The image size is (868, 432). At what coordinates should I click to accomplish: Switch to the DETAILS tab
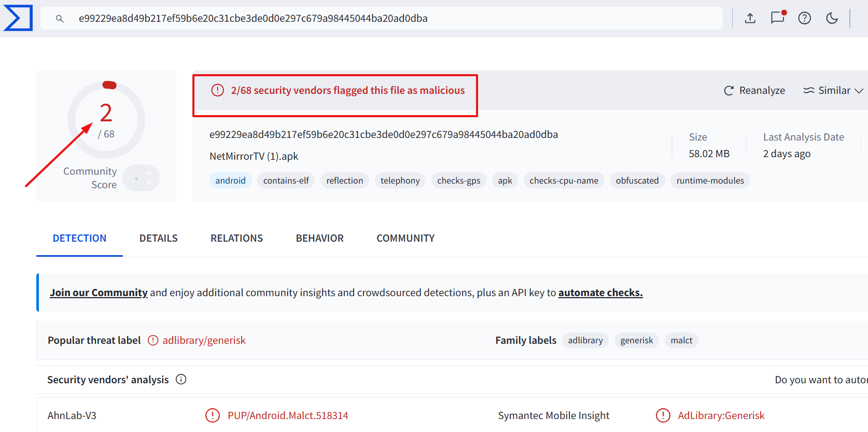pyautogui.click(x=158, y=238)
